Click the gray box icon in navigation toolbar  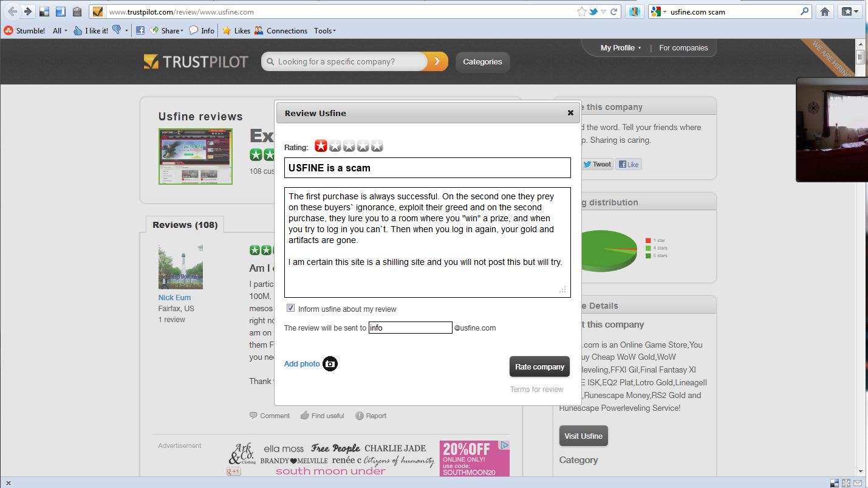coord(77,12)
